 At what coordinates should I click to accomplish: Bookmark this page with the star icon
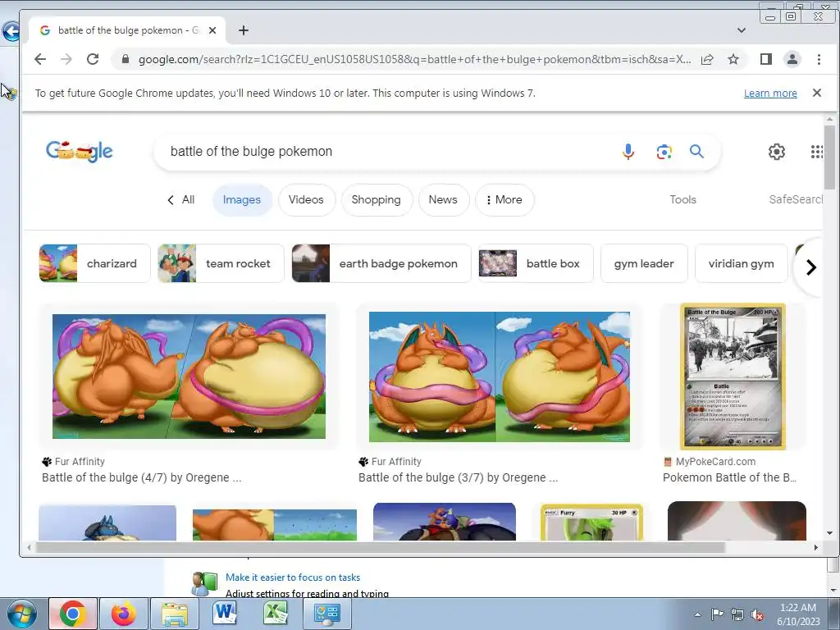click(733, 59)
